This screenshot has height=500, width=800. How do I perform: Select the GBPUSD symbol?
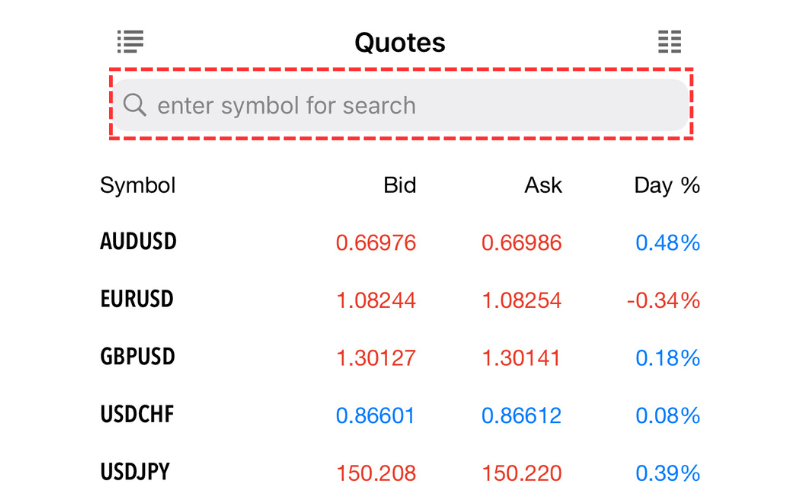coord(138,358)
